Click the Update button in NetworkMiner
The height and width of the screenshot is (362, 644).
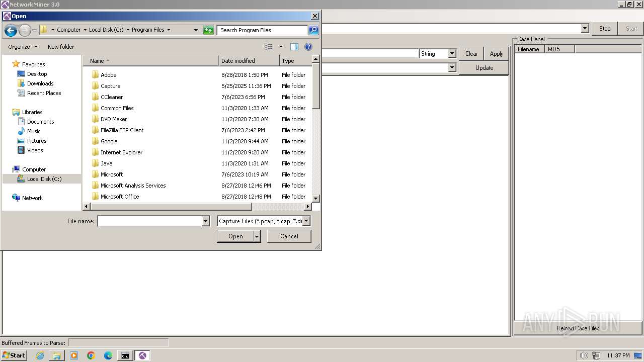484,68
